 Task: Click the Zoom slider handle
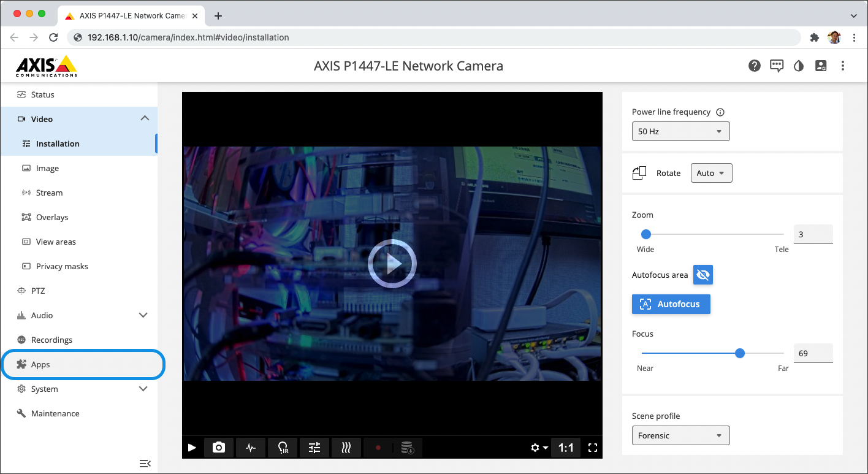coord(645,234)
